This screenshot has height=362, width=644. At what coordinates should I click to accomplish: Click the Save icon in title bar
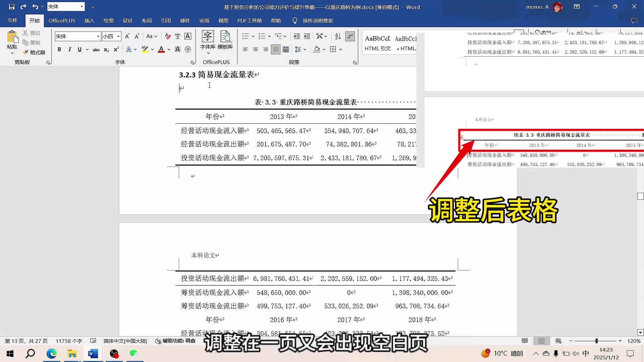pos(12,7)
